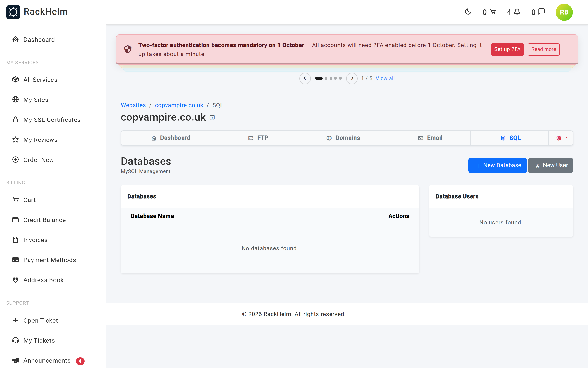Click the first announcement pager dot
Image resolution: width=588 pixels, height=368 pixels.
pyautogui.click(x=319, y=78)
